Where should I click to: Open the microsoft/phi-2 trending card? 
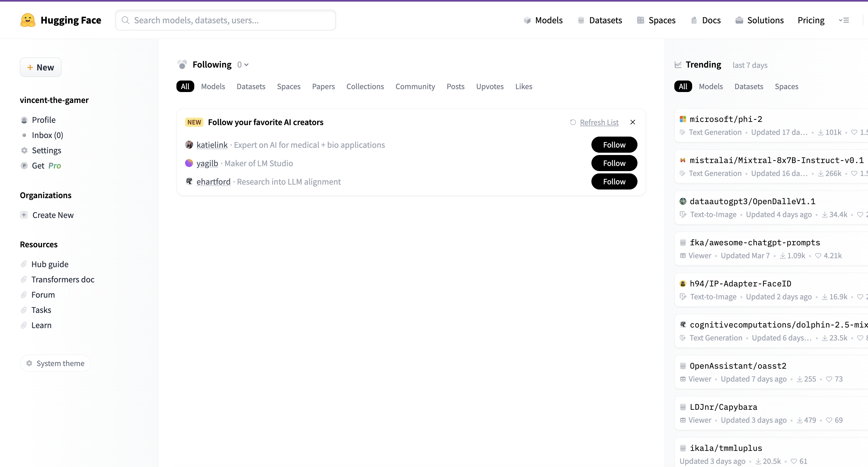[771, 125]
